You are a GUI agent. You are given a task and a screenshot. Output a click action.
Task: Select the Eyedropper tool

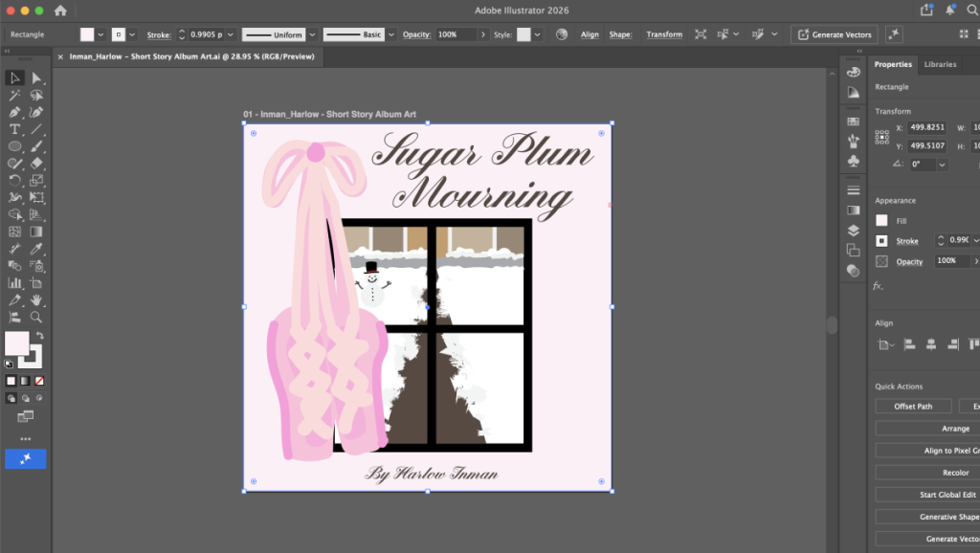tap(36, 249)
